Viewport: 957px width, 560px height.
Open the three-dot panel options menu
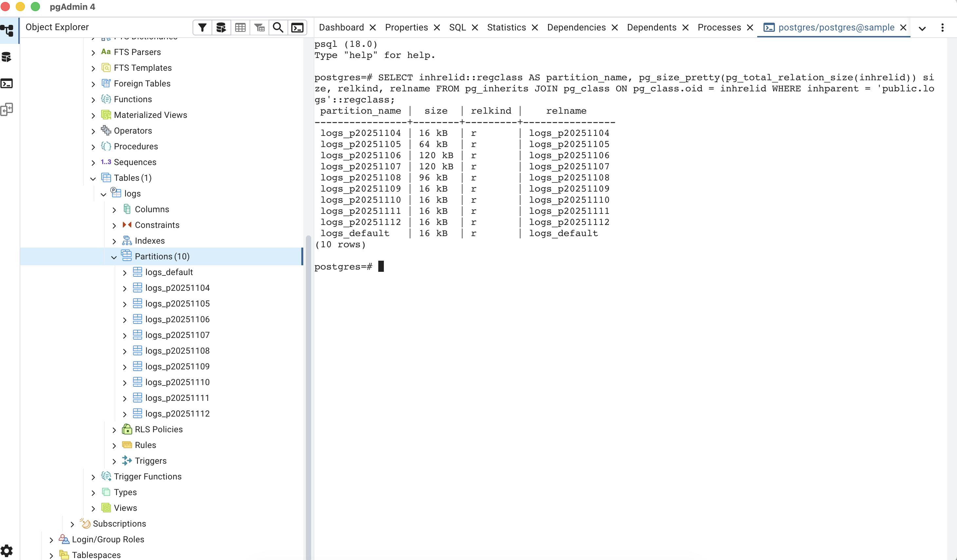pyautogui.click(x=942, y=28)
